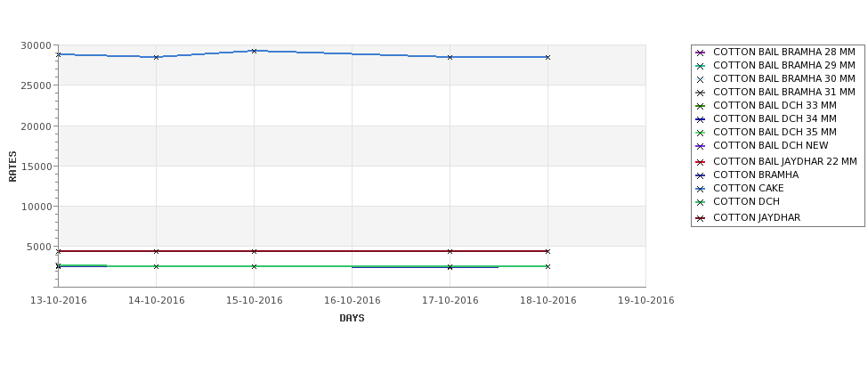Click the COTTON BAIL BRAMHA 28 MM legend marker
This screenshot has height=382, width=868.
(x=700, y=53)
